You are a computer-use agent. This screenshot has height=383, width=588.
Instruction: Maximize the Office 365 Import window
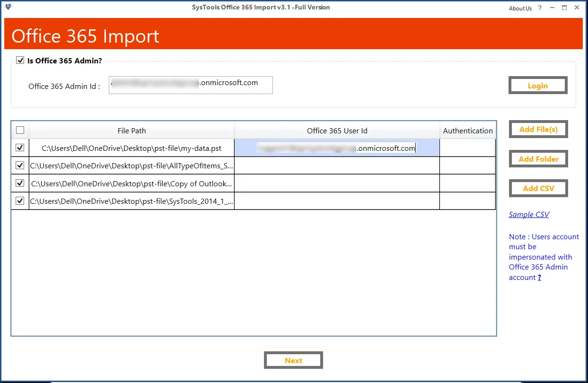pyautogui.click(x=564, y=8)
